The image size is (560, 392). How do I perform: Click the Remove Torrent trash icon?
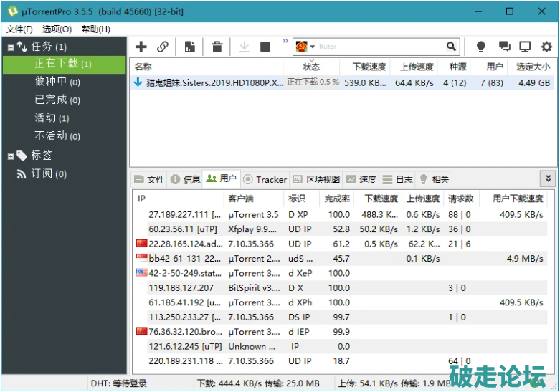217,47
